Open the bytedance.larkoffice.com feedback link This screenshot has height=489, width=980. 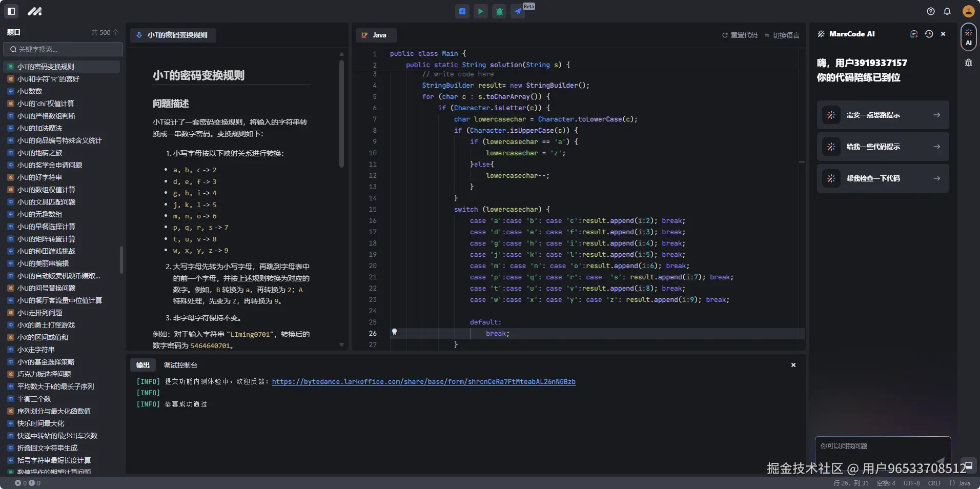pyautogui.click(x=423, y=381)
